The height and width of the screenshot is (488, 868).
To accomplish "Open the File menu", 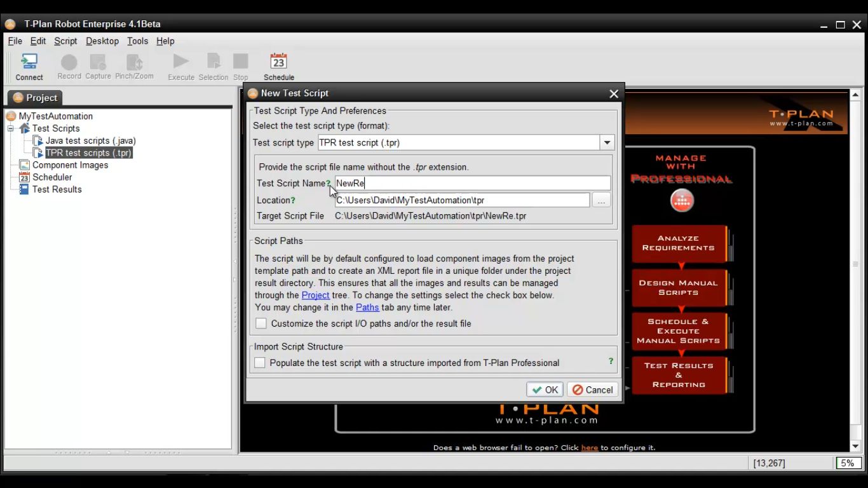I will [15, 41].
